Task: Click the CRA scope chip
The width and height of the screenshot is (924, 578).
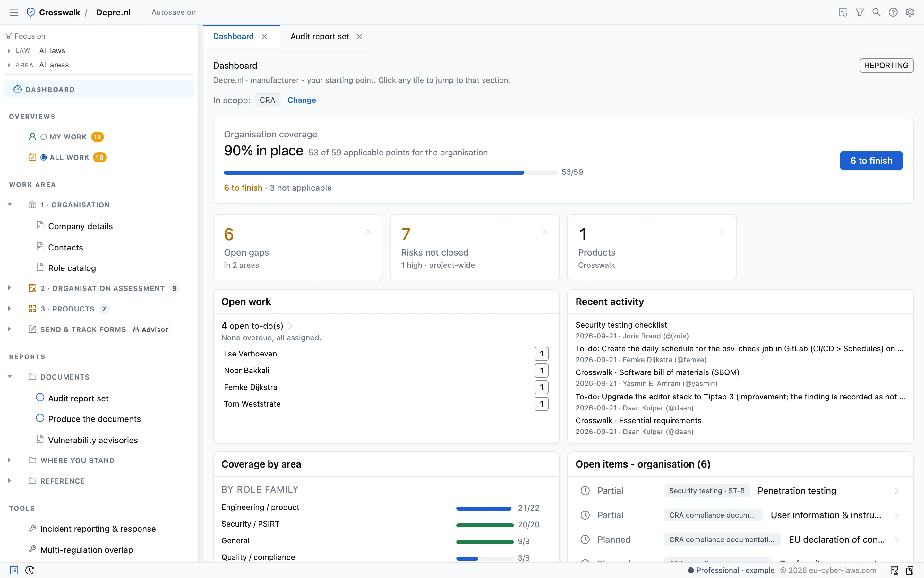Action: pos(267,100)
